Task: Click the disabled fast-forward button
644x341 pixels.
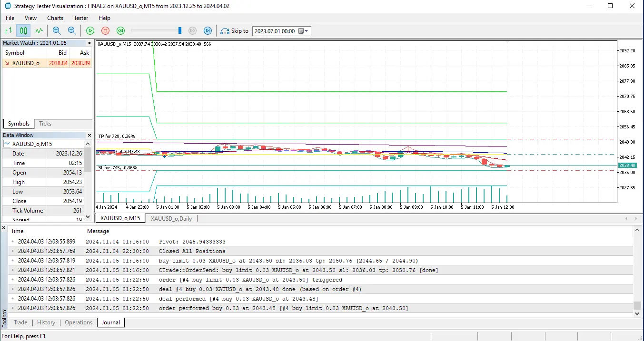Action: [192, 31]
